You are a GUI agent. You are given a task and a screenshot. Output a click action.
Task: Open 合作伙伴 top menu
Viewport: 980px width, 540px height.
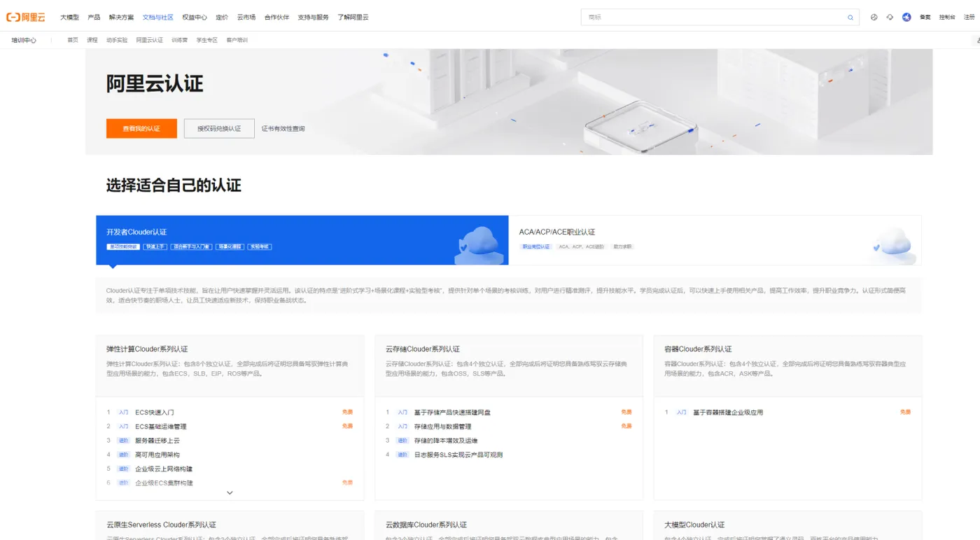point(276,18)
